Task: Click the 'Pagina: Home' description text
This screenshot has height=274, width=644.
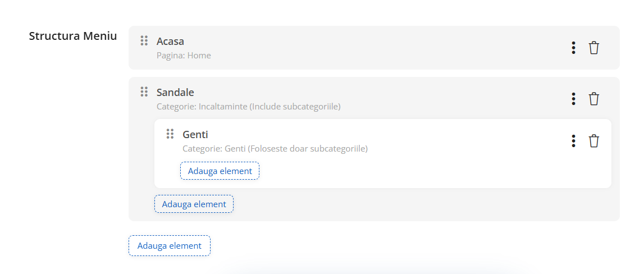Action: [184, 55]
